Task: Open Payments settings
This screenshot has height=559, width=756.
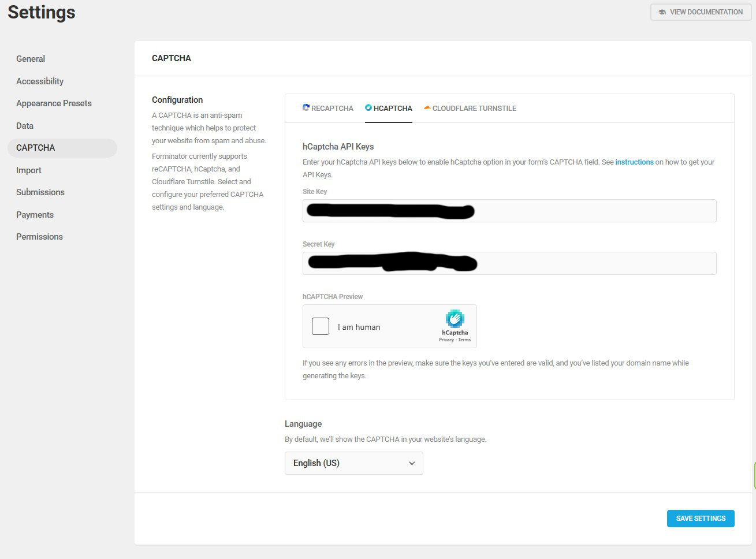Action: click(x=35, y=215)
